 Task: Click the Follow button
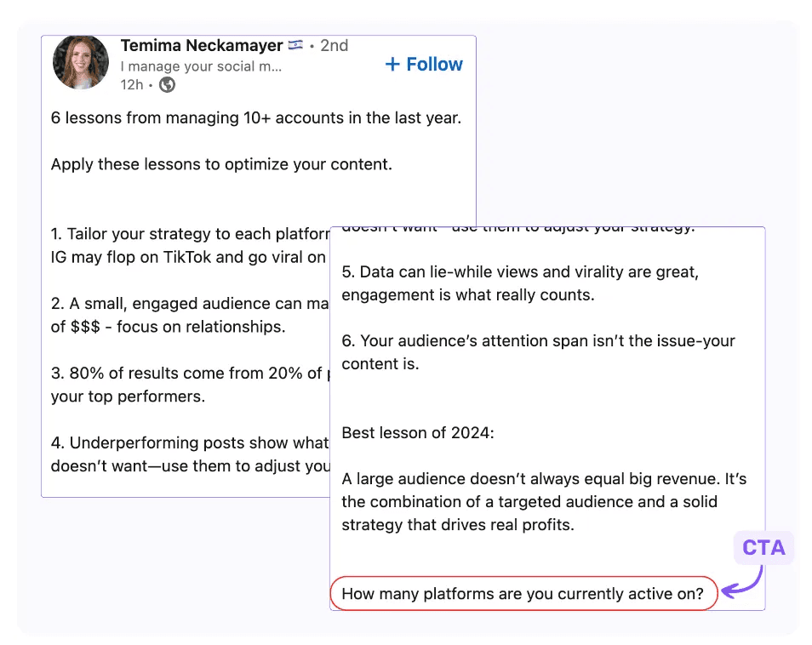point(424,64)
